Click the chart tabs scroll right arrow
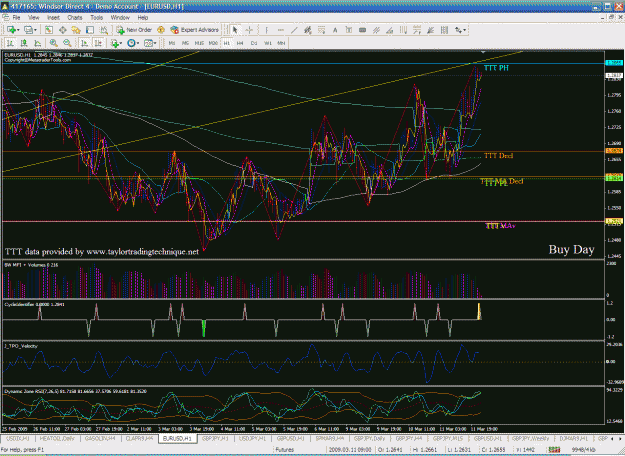Viewport: 625px width, 456px height. 620,438
